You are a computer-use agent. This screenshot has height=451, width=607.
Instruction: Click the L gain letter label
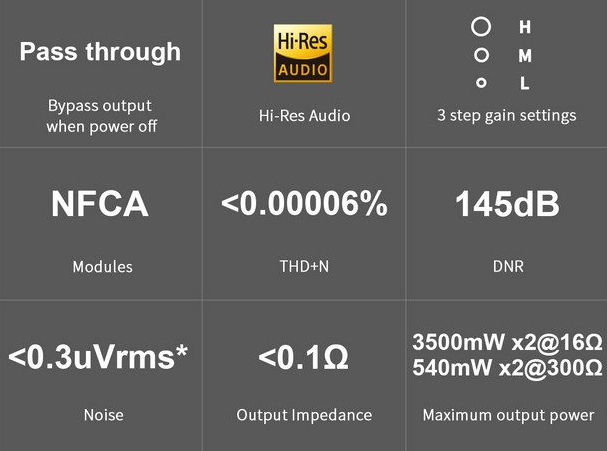coord(525,83)
